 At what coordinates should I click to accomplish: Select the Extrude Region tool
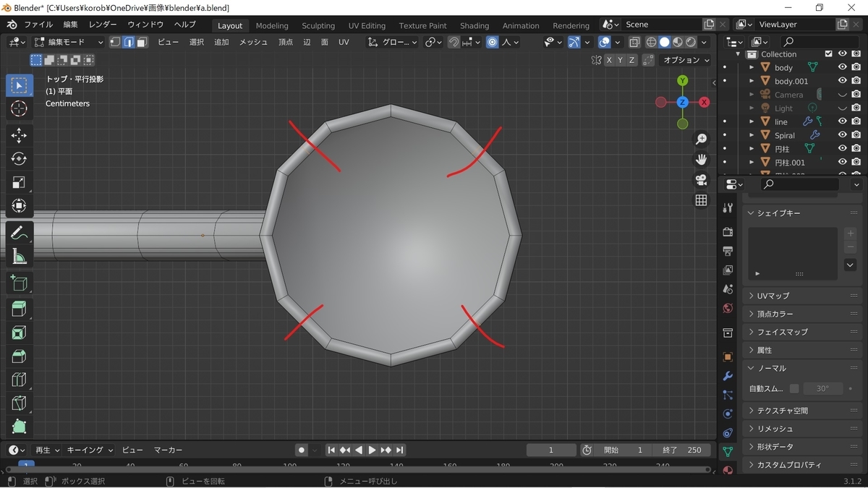tap(19, 309)
